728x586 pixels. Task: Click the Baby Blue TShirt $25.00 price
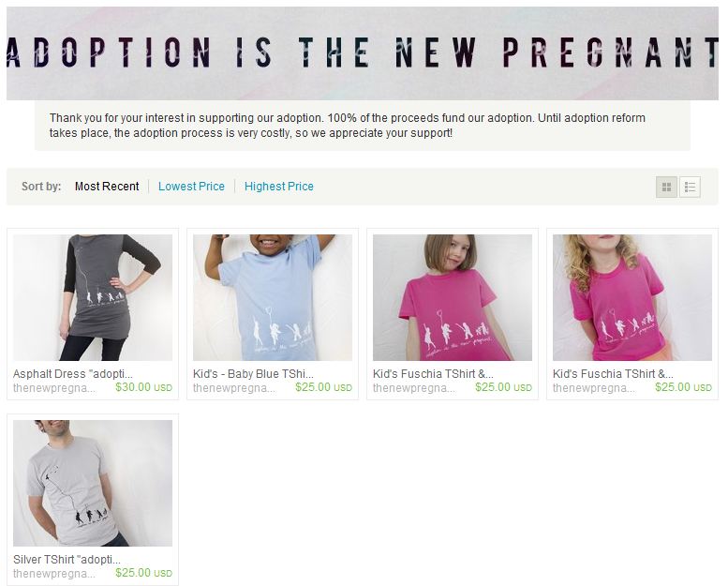(323, 387)
